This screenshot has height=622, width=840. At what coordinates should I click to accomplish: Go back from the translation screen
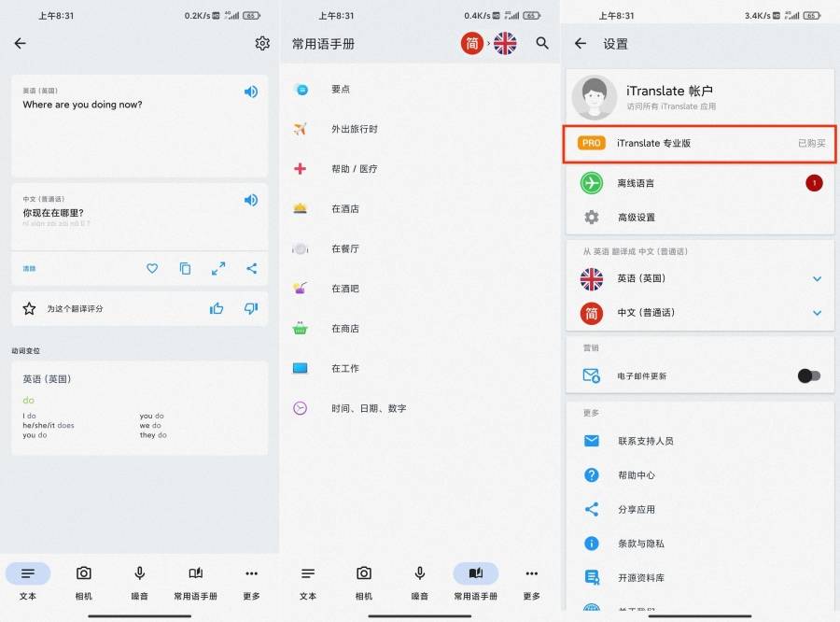pos(21,44)
